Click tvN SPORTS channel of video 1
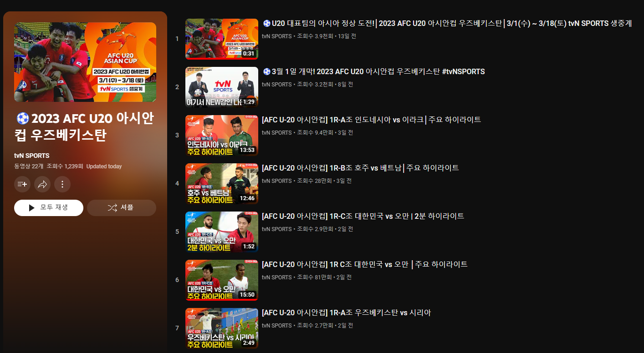Viewport: 644px width, 353px height. [x=276, y=36]
